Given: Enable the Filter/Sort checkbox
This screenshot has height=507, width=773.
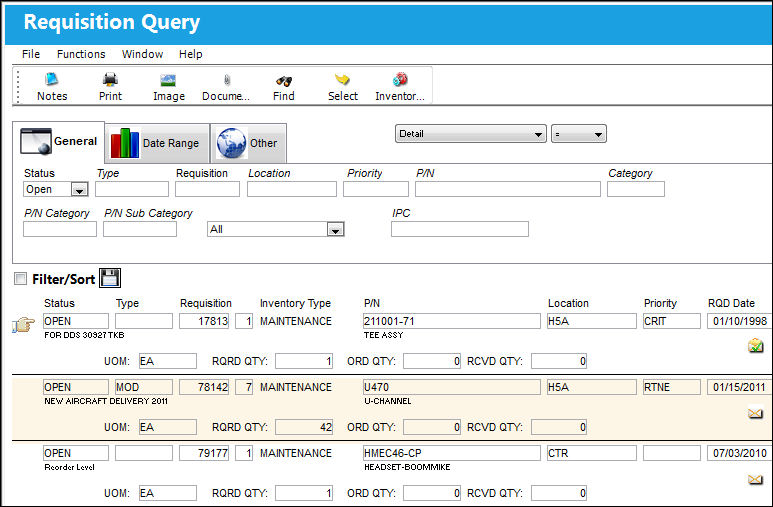Looking at the screenshot, I should (x=20, y=279).
